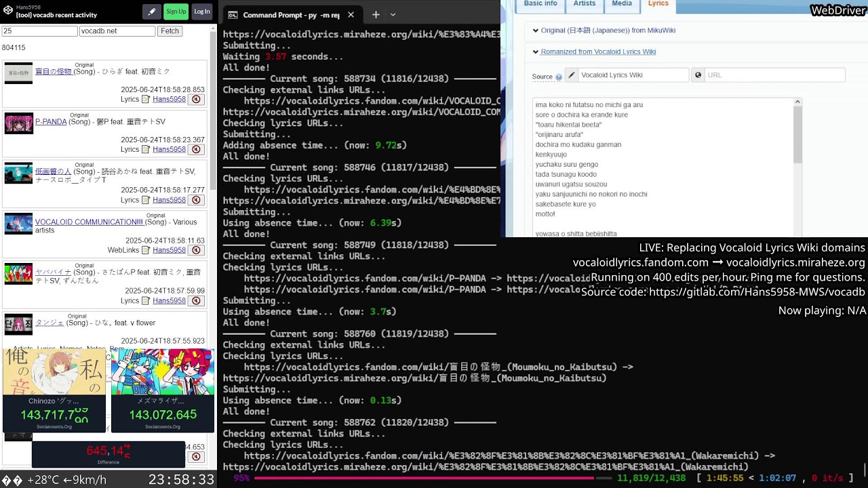Image resolution: width=868 pixels, height=488 pixels.
Task: Click the Sign Up button
Action: 176,12
